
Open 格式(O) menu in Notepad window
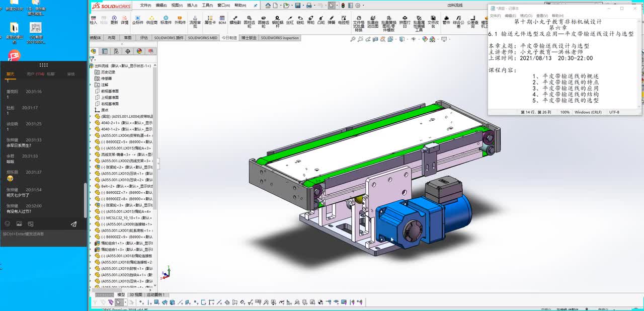pos(526,16)
